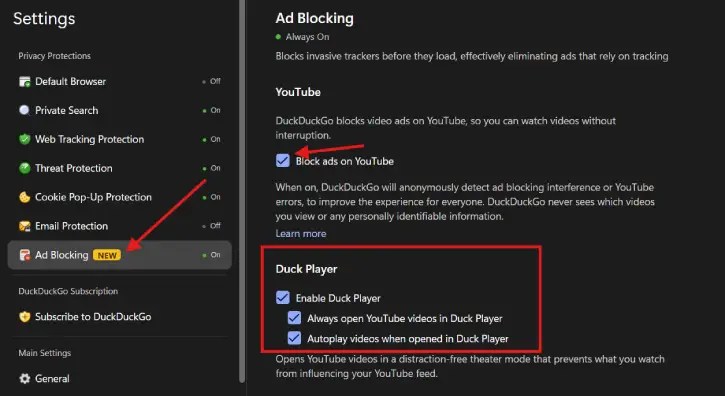Go to Private Search settings
Screen dimensions: 725x396
[x=119, y=111]
